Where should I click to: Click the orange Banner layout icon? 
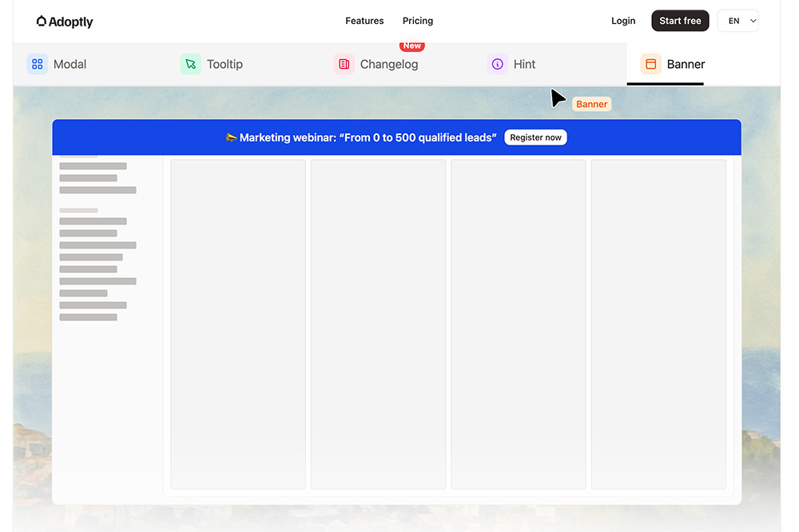[x=650, y=64]
